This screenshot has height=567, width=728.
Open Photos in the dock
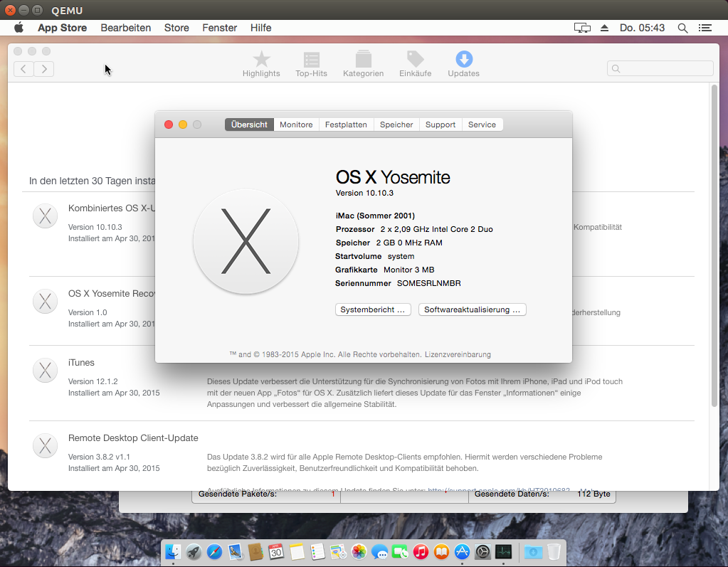359,551
